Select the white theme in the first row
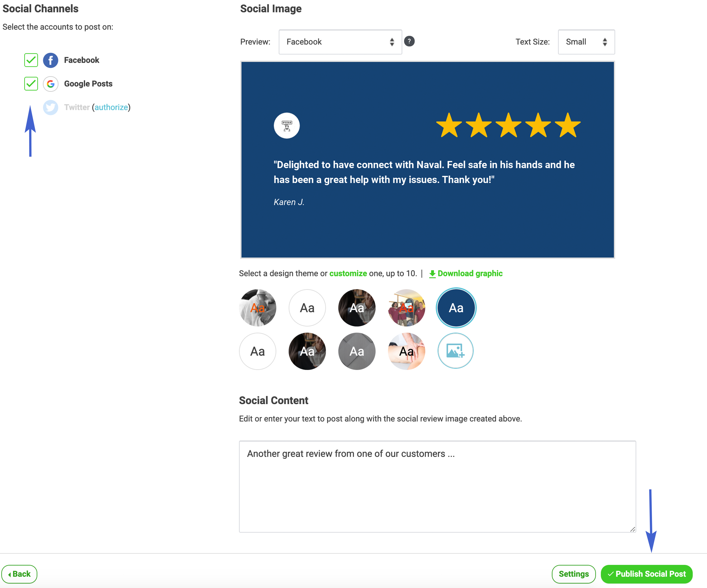The width and height of the screenshot is (707, 588). pos(307,307)
